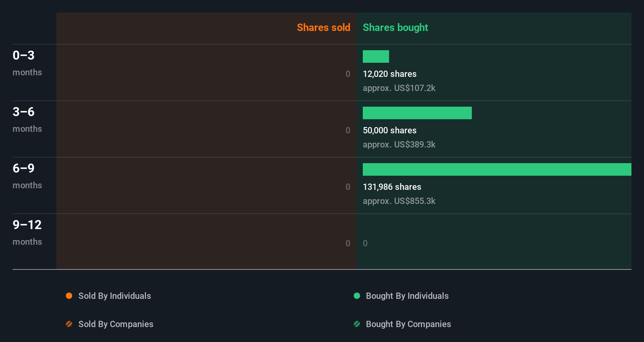
Task: Click the 3–6 months row label
Action: (27, 120)
